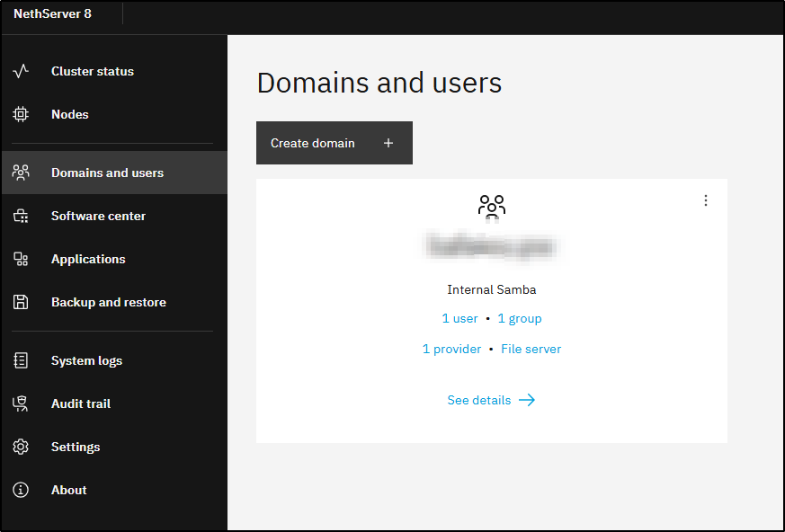785x532 pixels.
Task: View System logs
Action: click(114, 360)
